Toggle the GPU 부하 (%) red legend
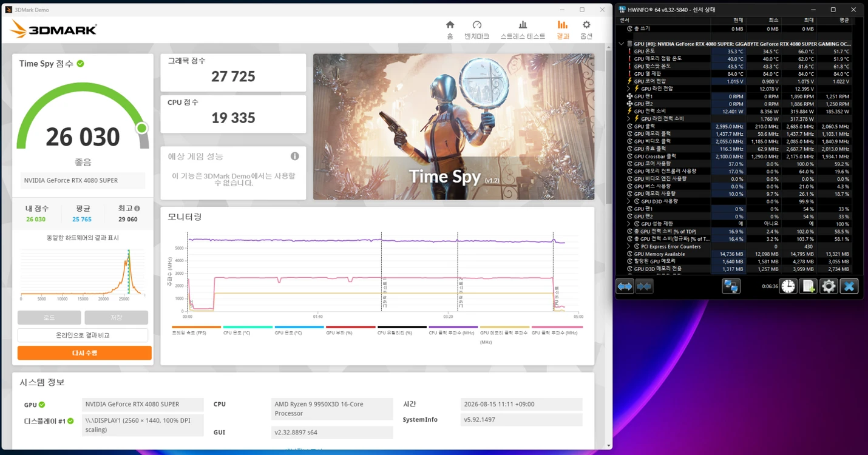Image resolution: width=868 pixels, height=455 pixels. pos(351,327)
